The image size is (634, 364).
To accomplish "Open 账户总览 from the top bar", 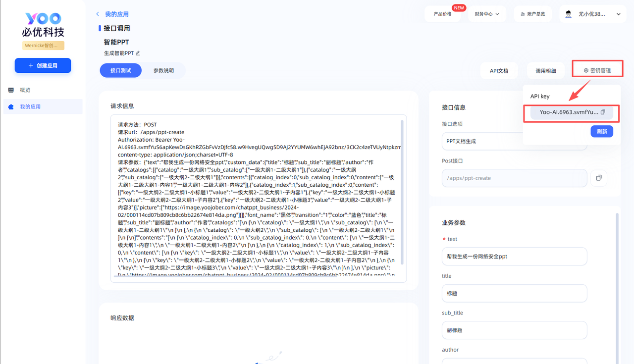I will coord(532,14).
